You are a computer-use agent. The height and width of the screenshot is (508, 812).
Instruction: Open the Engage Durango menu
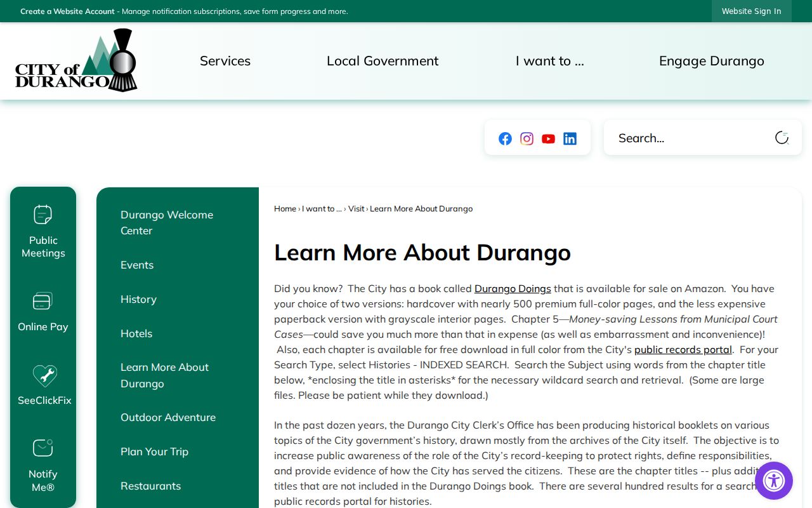click(x=712, y=61)
